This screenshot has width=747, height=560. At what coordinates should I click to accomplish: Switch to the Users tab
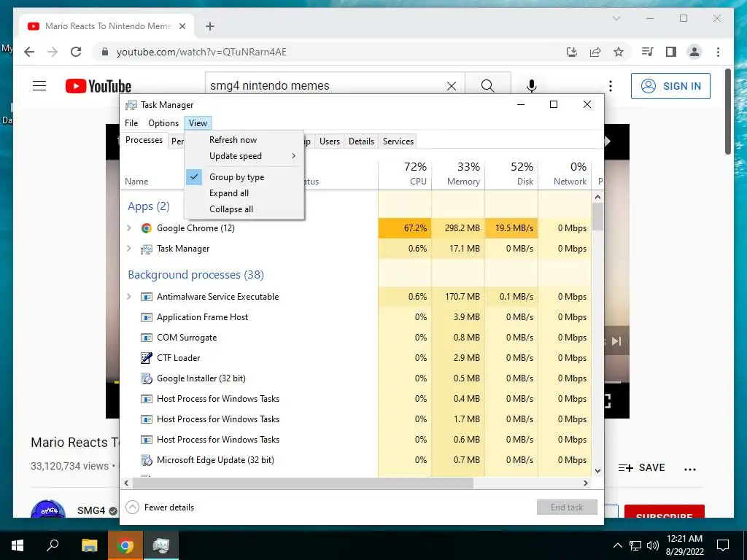330,141
